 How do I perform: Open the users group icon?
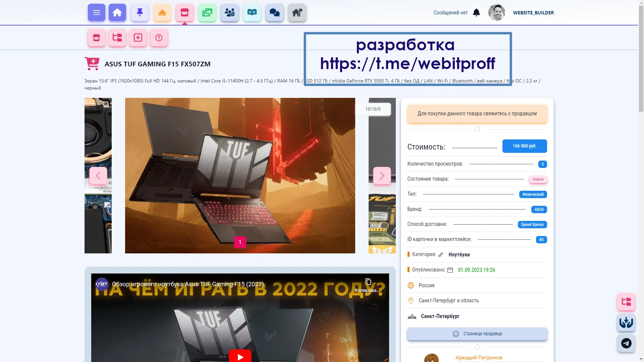[230, 13]
